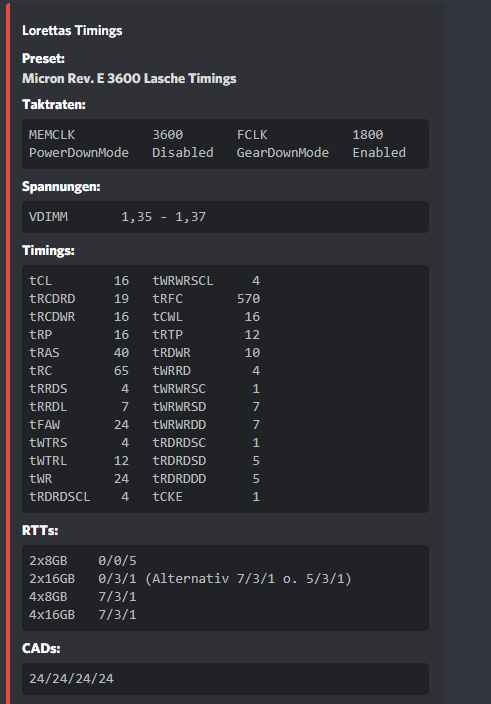Click the Taktraten section heading

click(x=54, y=105)
